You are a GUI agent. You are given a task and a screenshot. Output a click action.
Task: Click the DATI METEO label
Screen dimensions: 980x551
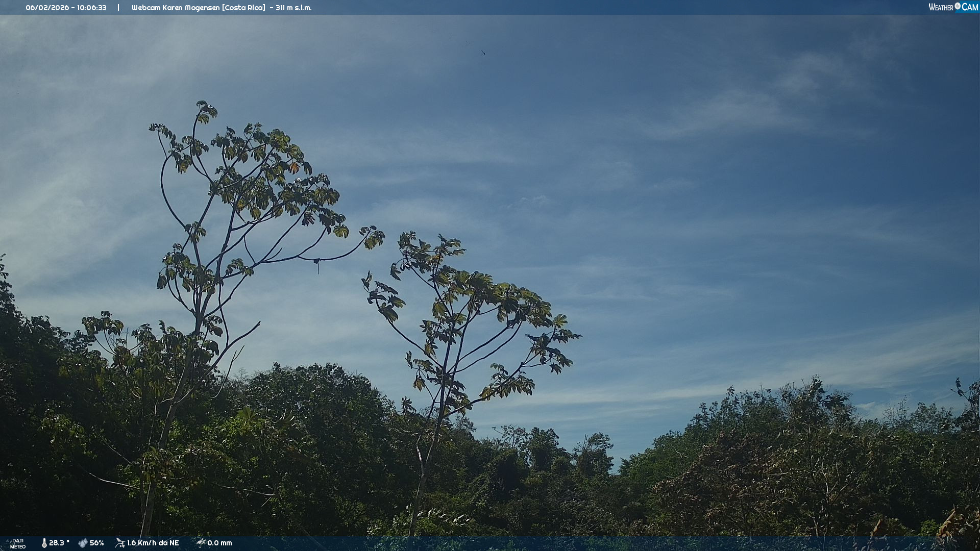tap(17, 543)
